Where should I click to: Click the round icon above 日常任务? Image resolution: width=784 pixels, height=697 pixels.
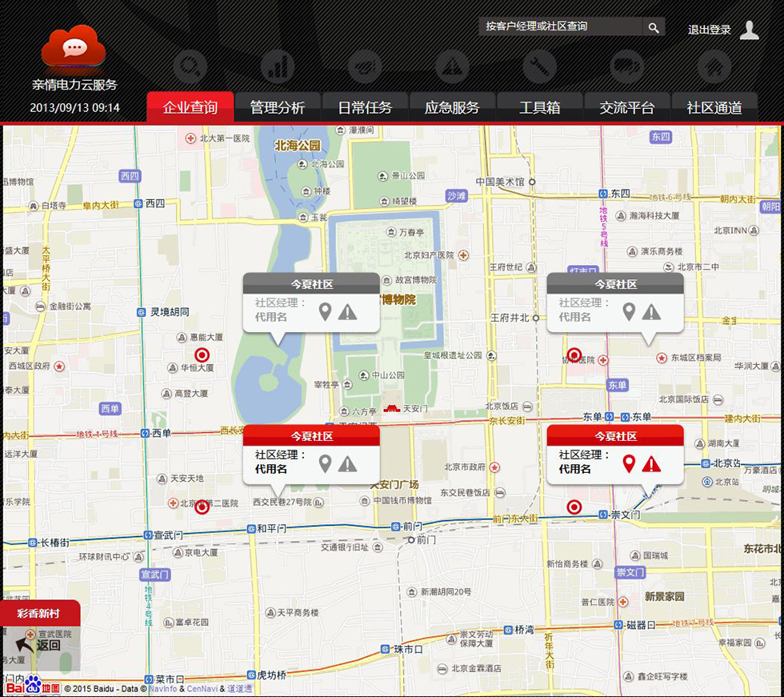click(x=365, y=67)
